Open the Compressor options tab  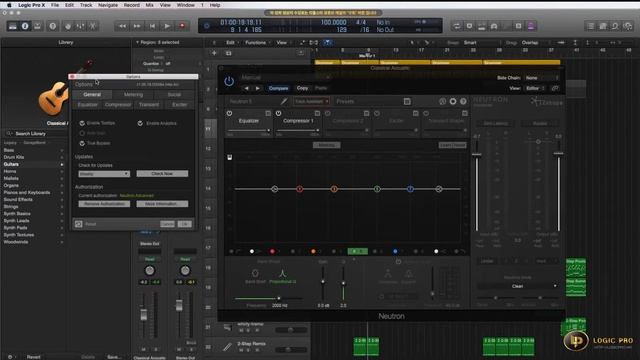tap(118, 104)
